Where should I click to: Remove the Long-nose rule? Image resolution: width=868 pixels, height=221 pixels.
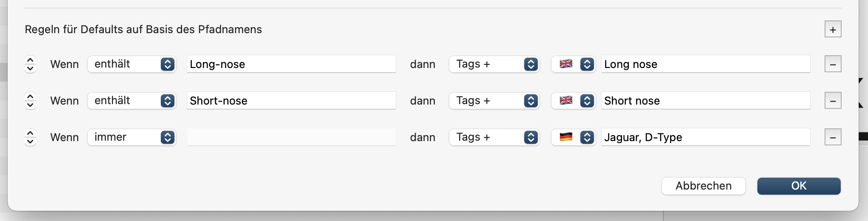[833, 64]
